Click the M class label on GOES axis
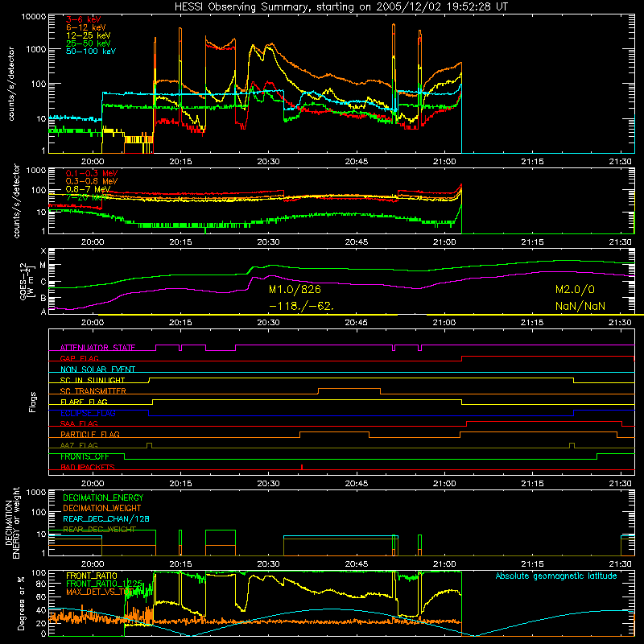The width and height of the screenshot is (644, 644). (43, 266)
